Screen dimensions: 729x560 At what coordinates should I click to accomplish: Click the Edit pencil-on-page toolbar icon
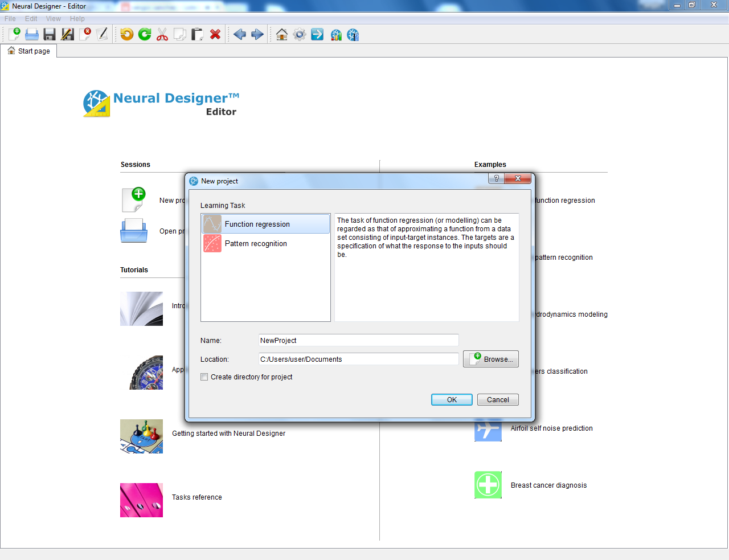[103, 34]
